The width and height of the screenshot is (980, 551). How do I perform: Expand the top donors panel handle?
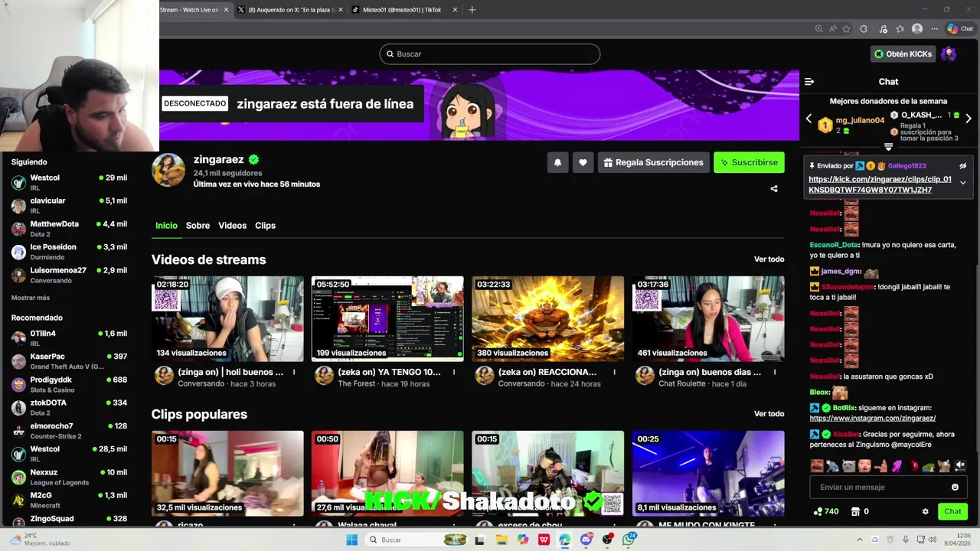889,146
